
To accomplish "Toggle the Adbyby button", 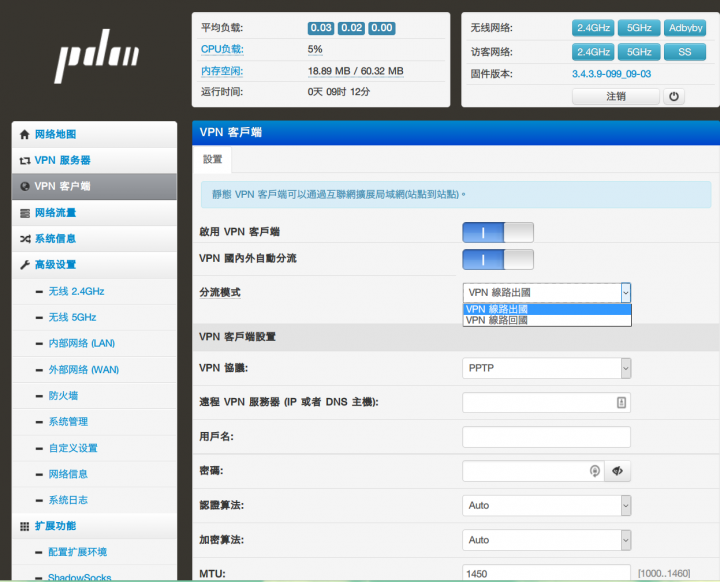I will pos(685,28).
